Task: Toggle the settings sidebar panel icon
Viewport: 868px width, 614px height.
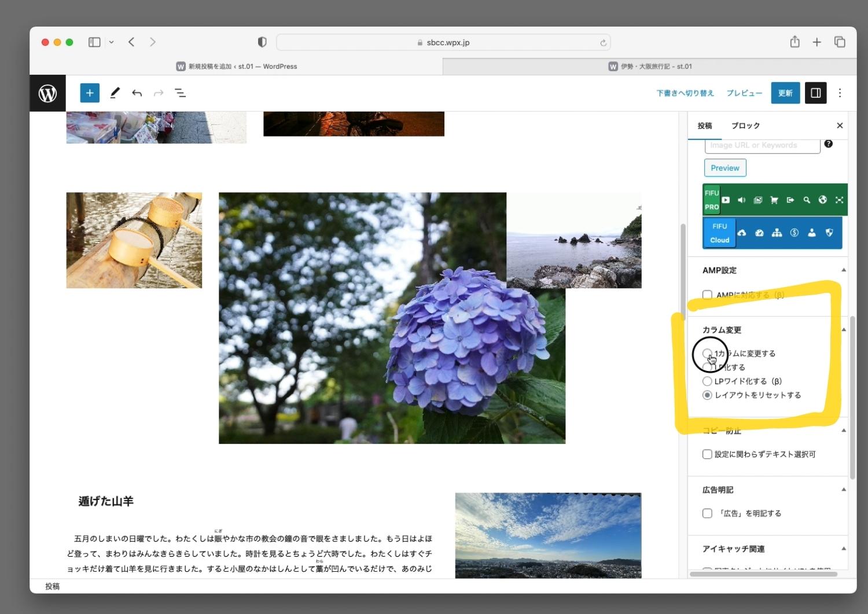Action: [x=815, y=93]
